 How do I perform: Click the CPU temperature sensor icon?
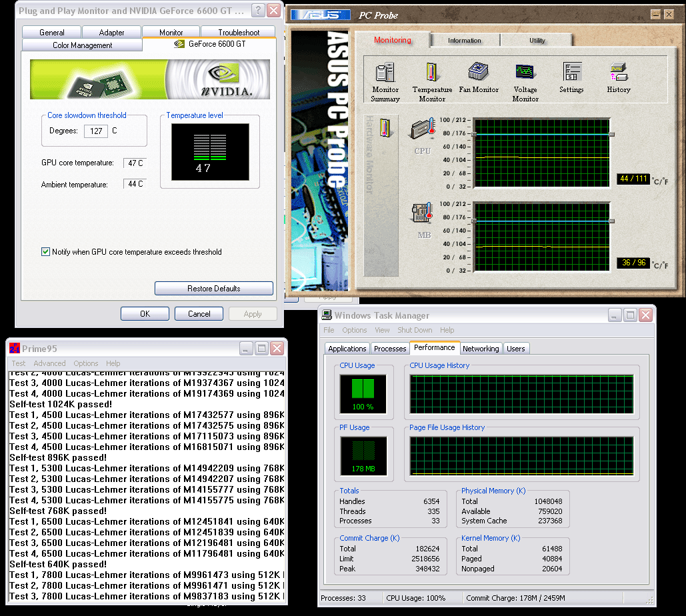tap(422, 129)
